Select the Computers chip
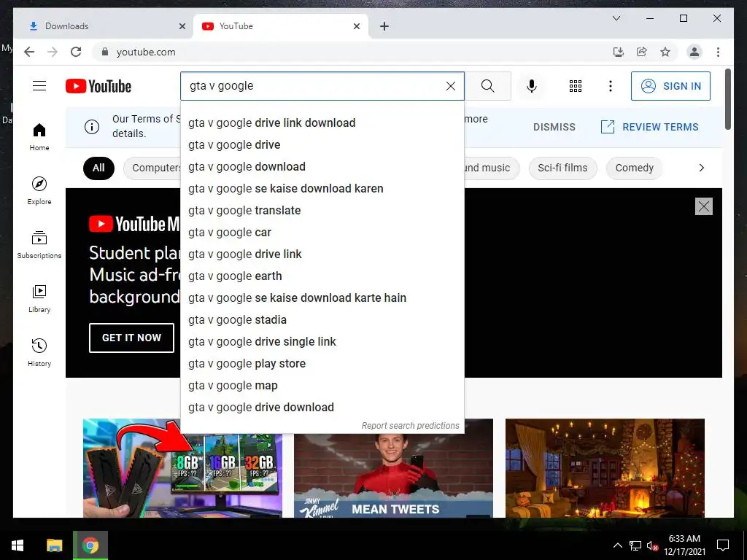 (152, 168)
